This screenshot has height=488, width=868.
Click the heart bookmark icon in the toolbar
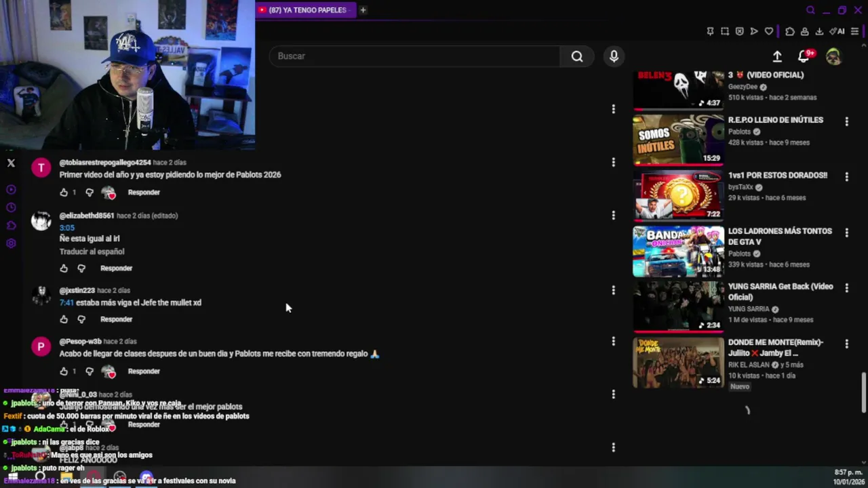(x=768, y=31)
